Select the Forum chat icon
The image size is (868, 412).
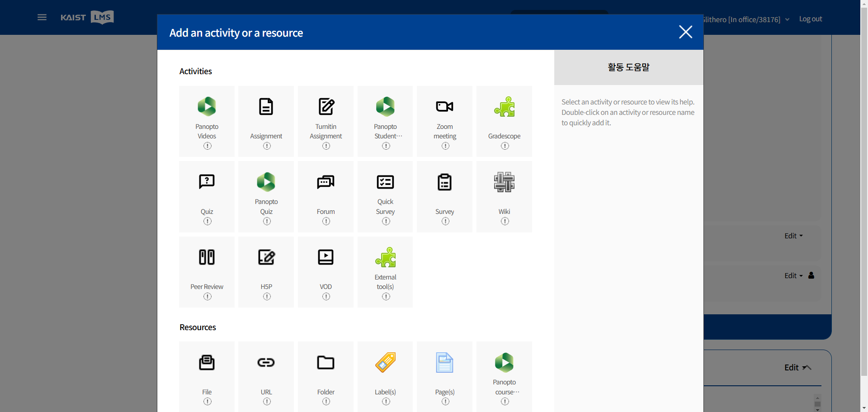click(x=326, y=182)
